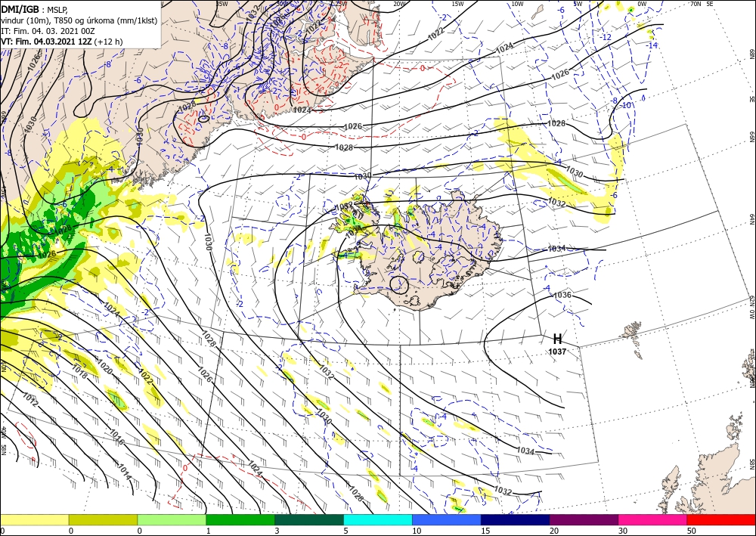Select the medium green legend swatch
This screenshot has width=756, height=536.
point(240,519)
